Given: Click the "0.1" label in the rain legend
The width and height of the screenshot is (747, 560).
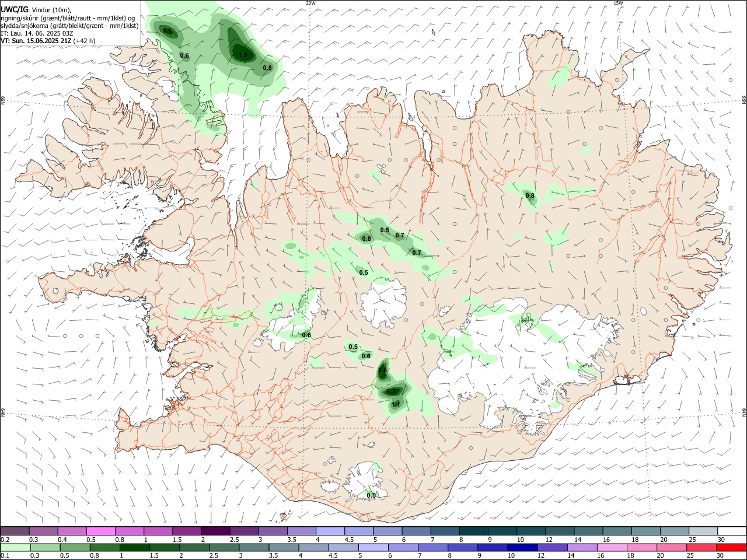Looking at the screenshot, I should pos(5,556).
